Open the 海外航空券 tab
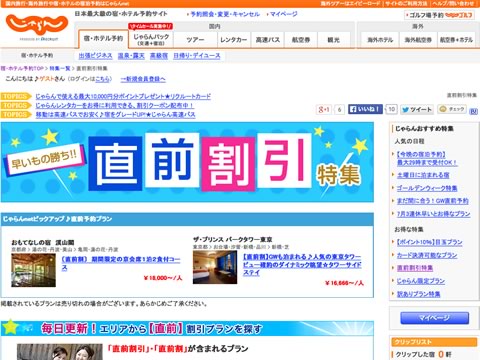 click(x=418, y=40)
